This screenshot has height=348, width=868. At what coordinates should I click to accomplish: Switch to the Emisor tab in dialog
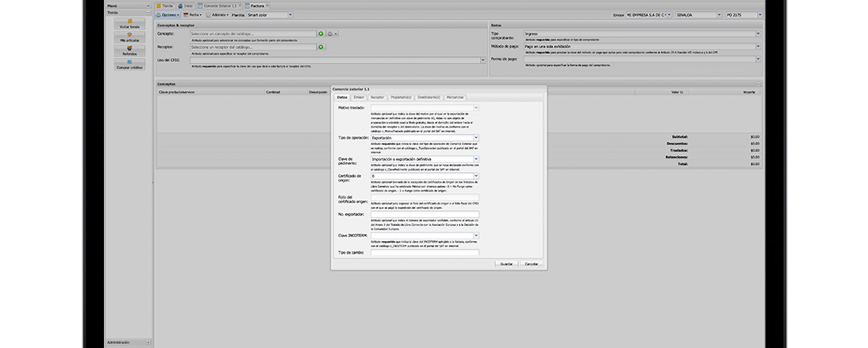359,97
